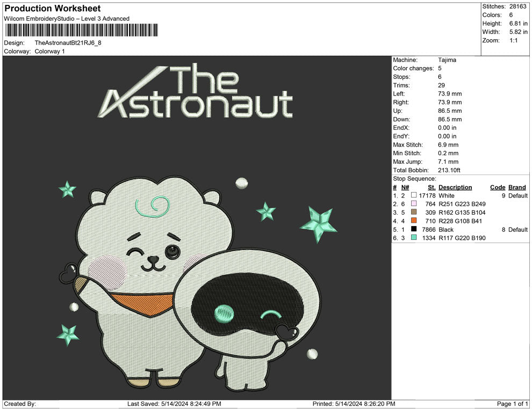Click the orange R228 G108 B41 swatch
The width and height of the screenshot is (532, 409).
pyautogui.click(x=414, y=220)
